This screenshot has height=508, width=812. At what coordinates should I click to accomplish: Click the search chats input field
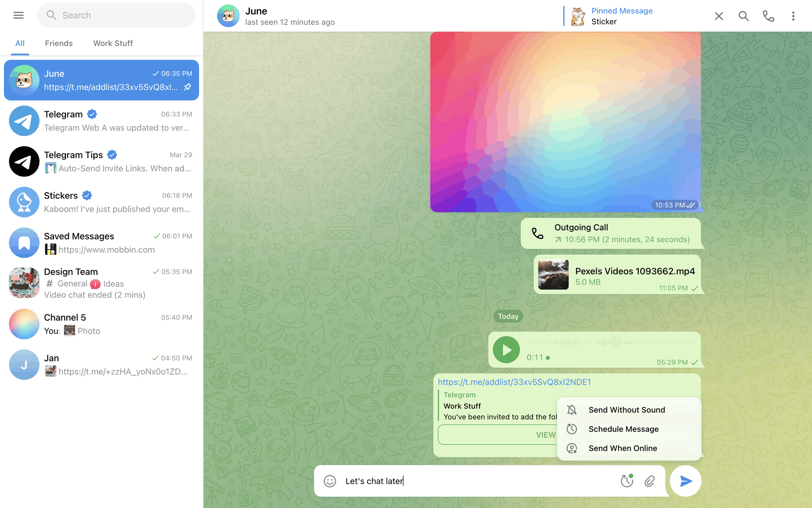(x=116, y=15)
